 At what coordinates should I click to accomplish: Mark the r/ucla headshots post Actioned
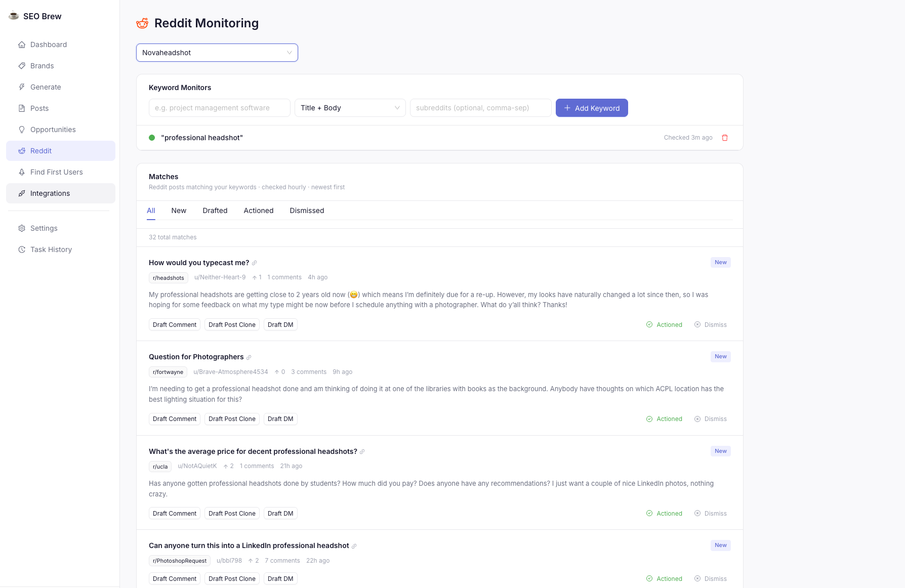click(x=664, y=514)
